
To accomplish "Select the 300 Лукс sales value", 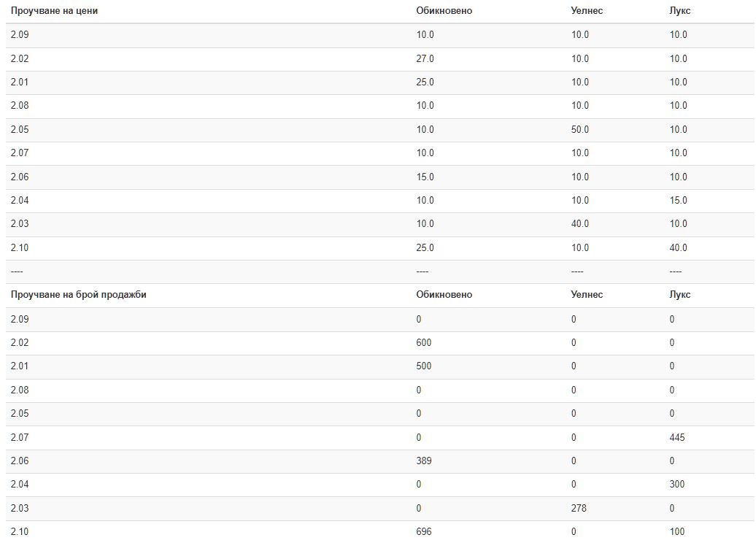I will (677, 484).
